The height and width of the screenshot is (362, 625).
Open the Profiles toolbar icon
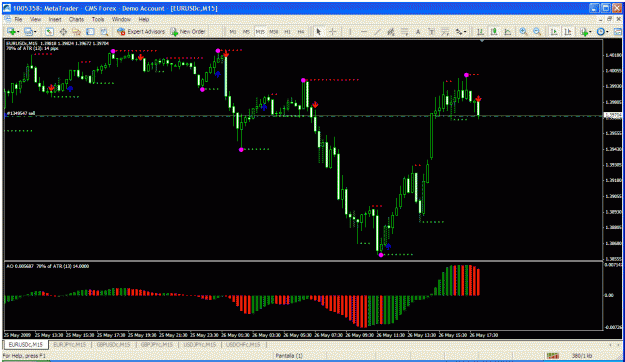tap(28, 31)
